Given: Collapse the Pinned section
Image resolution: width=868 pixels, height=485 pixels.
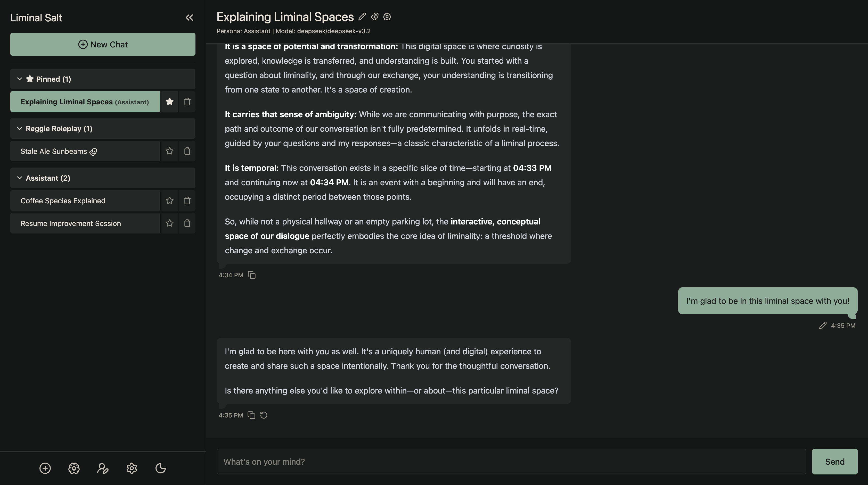Looking at the screenshot, I should [x=20, y=79].
